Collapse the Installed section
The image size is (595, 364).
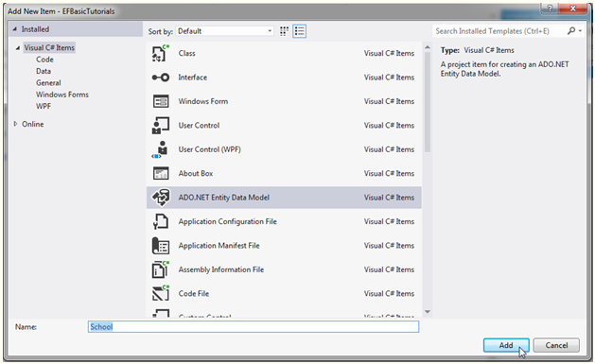tap(15, 29)
